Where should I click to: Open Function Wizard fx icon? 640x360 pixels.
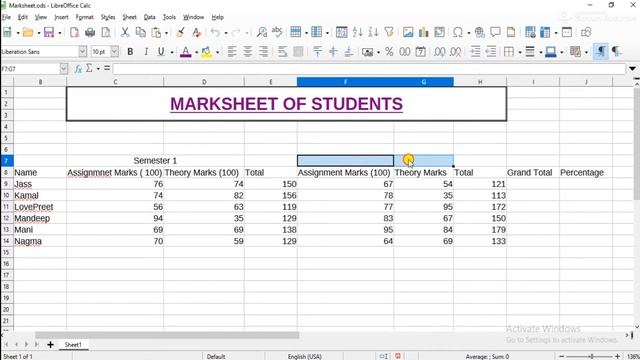pos(78,69)
